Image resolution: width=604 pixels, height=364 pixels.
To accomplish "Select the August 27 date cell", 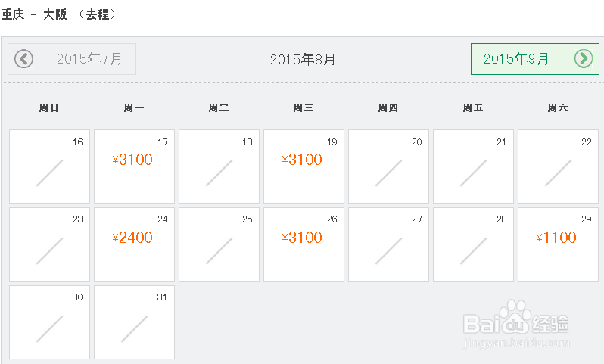I will [x=388, y=244].
